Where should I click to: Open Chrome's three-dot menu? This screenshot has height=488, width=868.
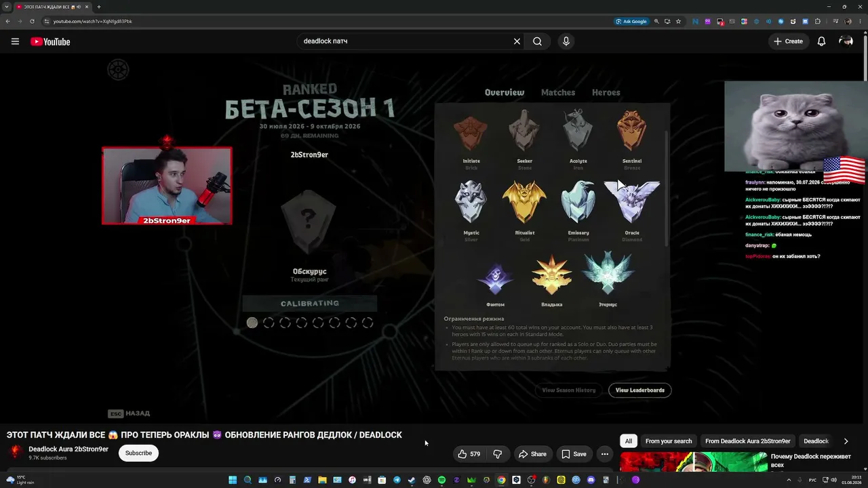(860, 21)
